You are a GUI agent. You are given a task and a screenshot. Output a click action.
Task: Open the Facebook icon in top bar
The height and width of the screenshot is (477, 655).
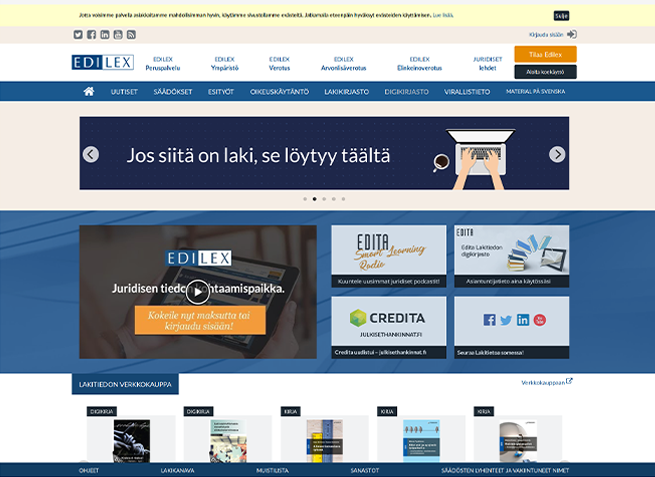(91, 35)
